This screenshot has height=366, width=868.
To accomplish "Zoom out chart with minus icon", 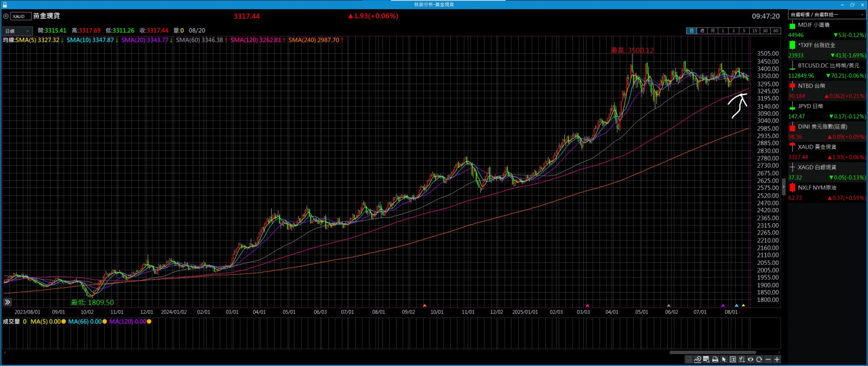I will [768, 359].
